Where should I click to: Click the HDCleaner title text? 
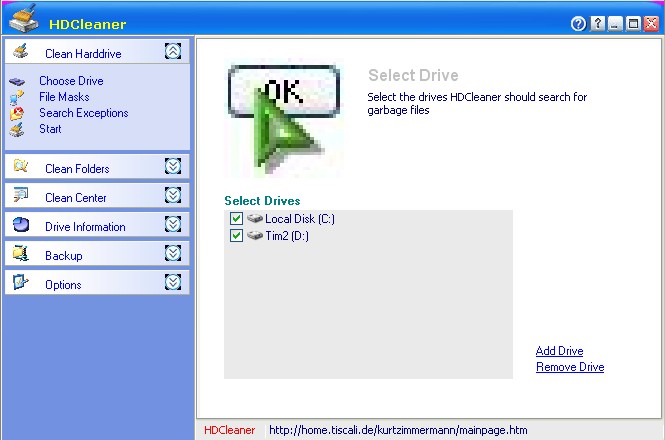click(x=87, y=24)
